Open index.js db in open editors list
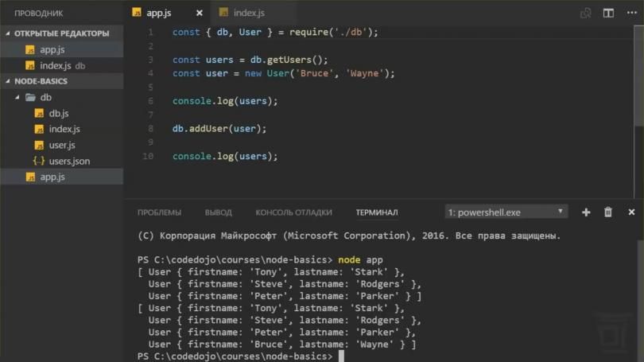The image size is (644, 362). [x=61, y=65]
